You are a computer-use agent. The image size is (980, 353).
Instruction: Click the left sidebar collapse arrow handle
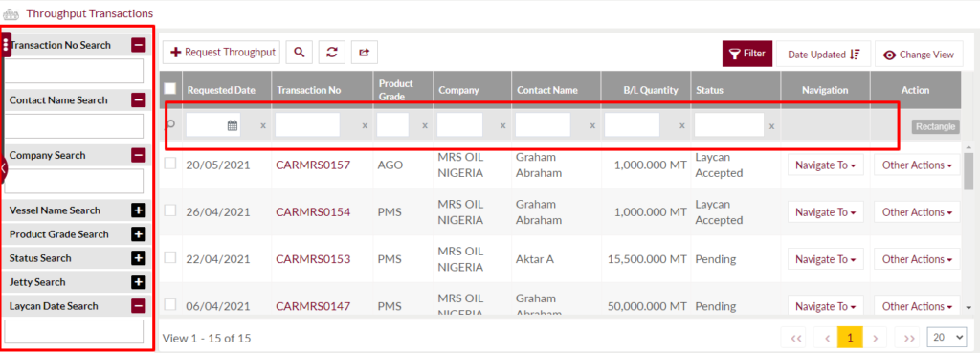click(x=4, y=168)
